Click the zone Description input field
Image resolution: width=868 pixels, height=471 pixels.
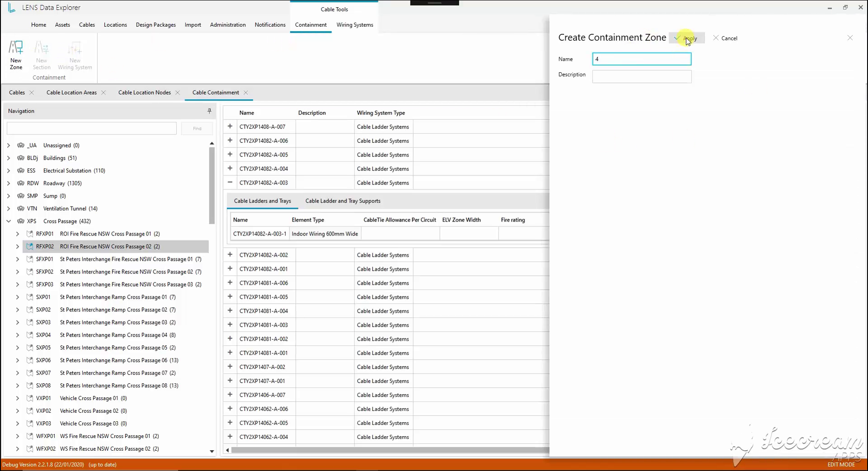pyautogui.click(x=642, y=76)
